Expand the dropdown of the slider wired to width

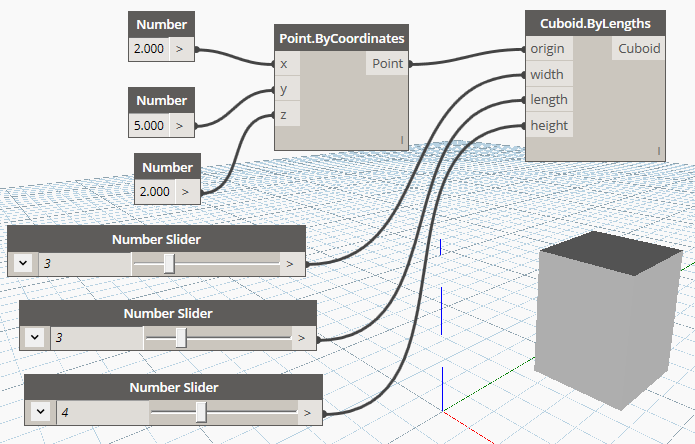pyautogui.click(x=23, y=263)
